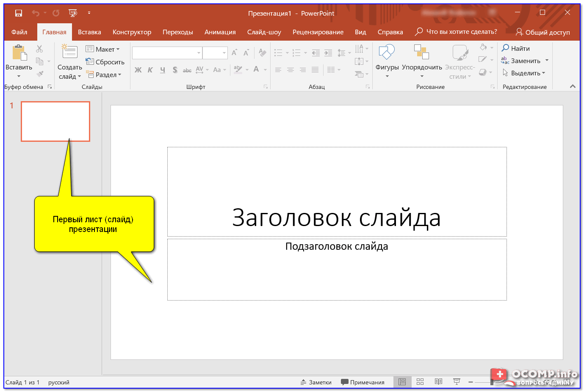Click the Arrange (Упорядочить) icon

tap(421, 52)
